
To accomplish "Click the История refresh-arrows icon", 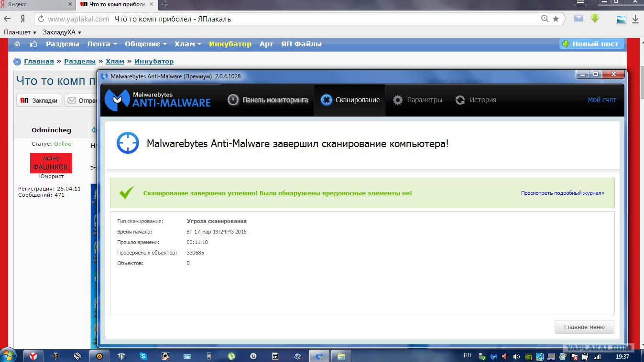I will click(460, 100).
